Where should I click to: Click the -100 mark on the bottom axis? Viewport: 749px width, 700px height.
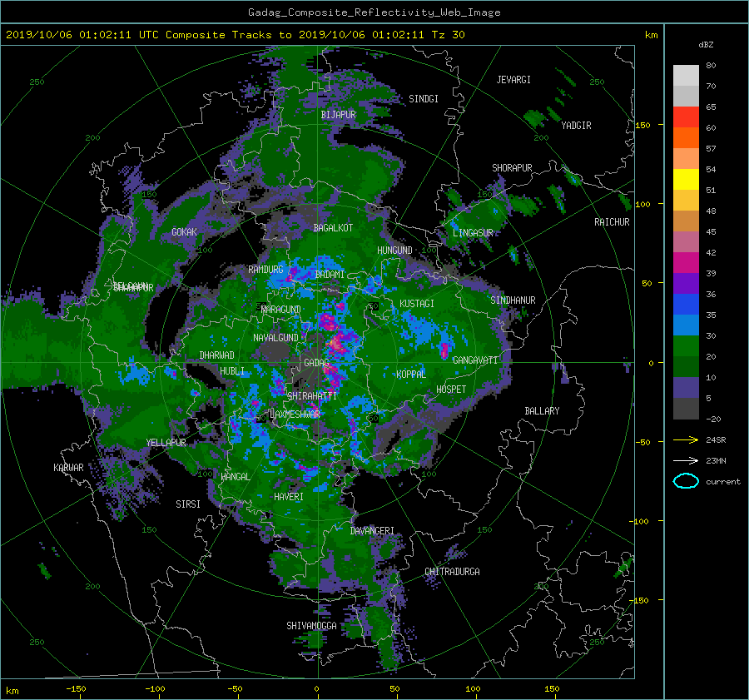(155, 688)
